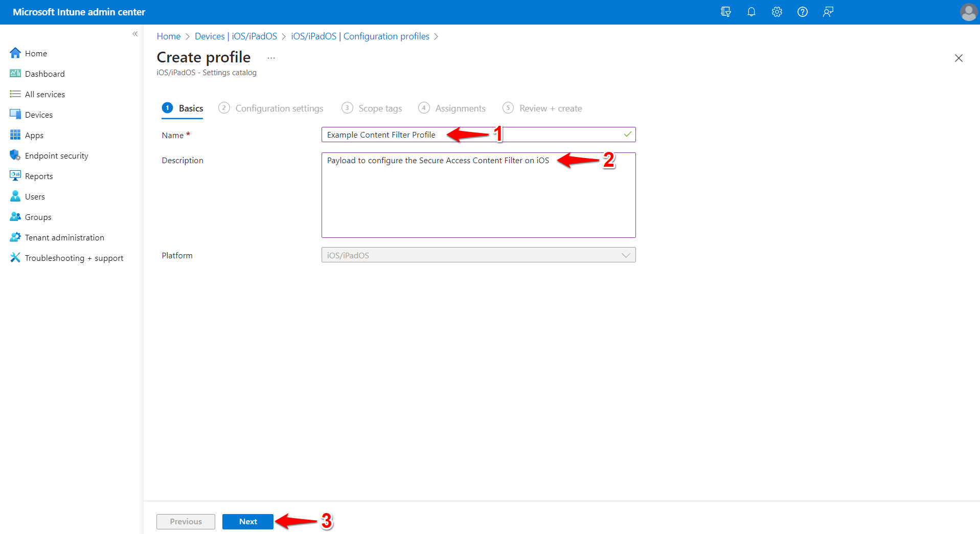Open the account avatar menu
Image resolution: width=980 pixels, height=534 pixels.
click(x=968, y=12)
